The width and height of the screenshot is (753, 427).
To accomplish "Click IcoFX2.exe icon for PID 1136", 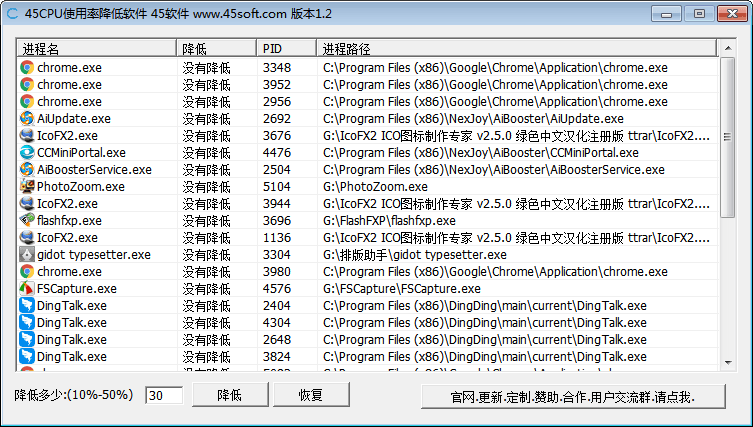I will 27,238.
